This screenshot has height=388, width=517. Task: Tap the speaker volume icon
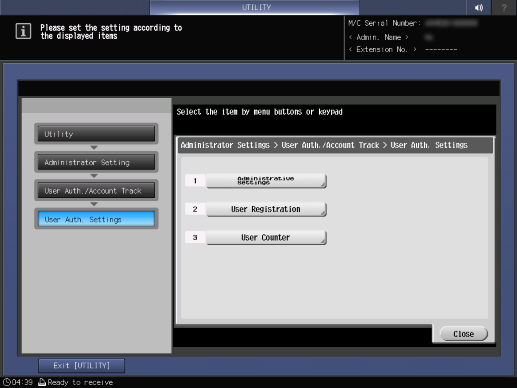[x=479, y=7]
